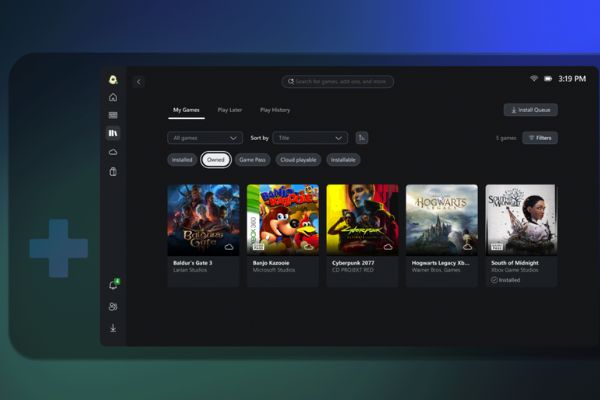This screenshot has width=600, height=400.
Task: Click Game Pass badge on South of Midnight cover
Action: tap(497, 247)
